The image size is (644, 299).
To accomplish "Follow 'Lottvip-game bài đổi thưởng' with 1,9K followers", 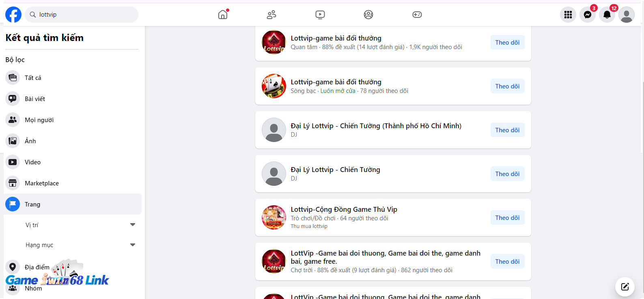I will pyautogui.click(x=507, y=42).
